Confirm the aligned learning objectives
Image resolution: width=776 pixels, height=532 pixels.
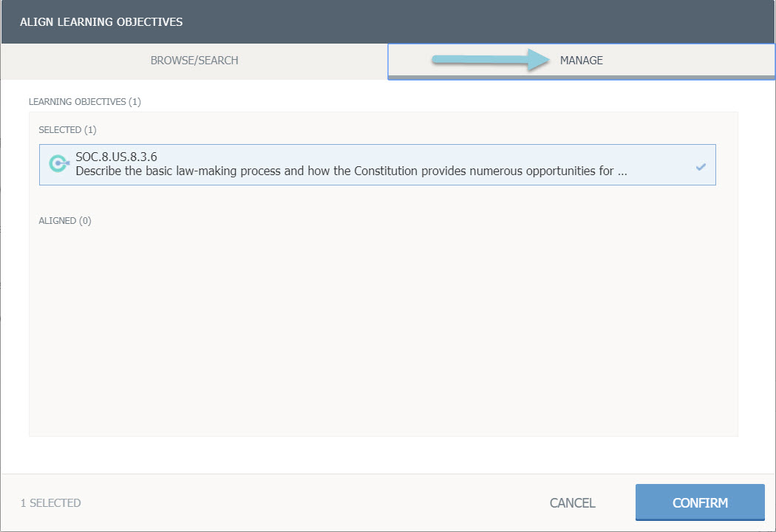click(x=699, y=503)
